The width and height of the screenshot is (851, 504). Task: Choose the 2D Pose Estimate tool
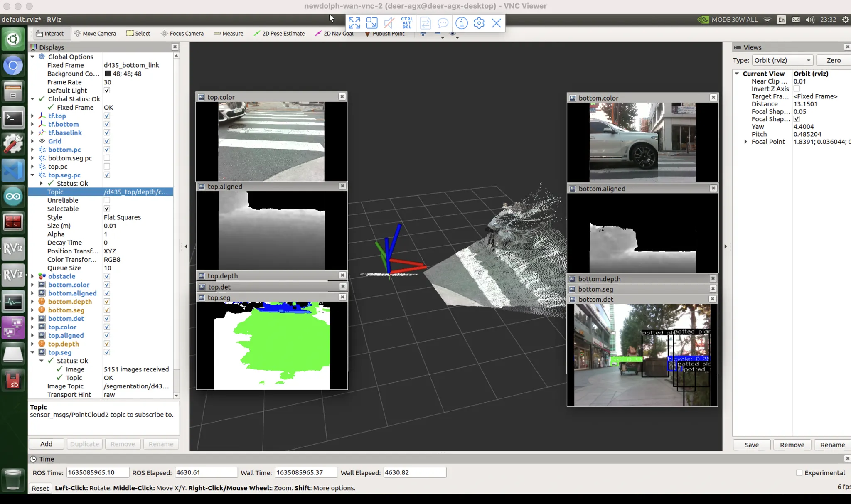click(279, 34)
